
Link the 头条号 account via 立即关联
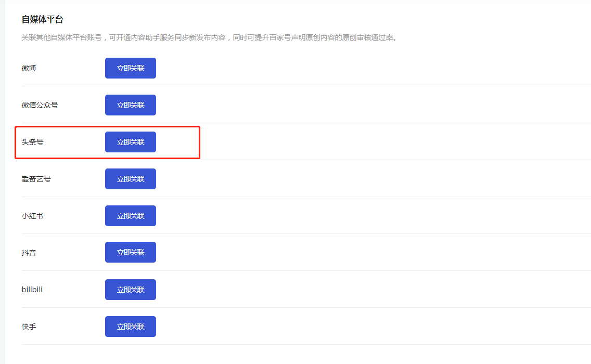tap(131, 142)
